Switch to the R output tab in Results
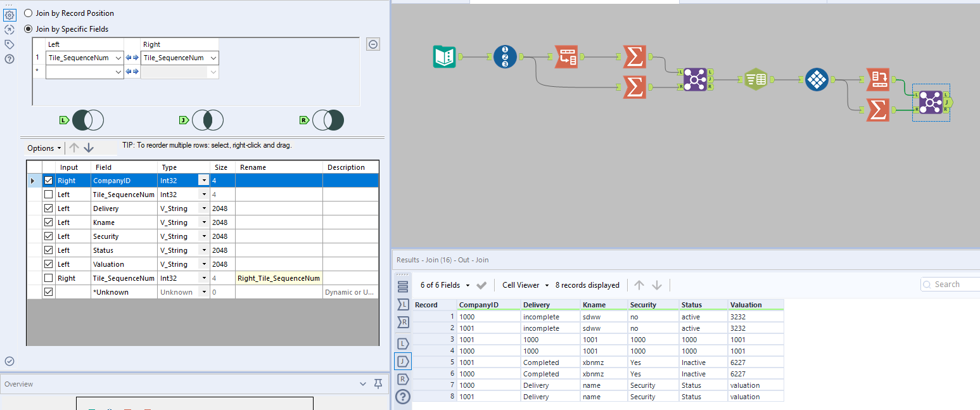This screenshot has height=410, width=980. tap(402, 379)
